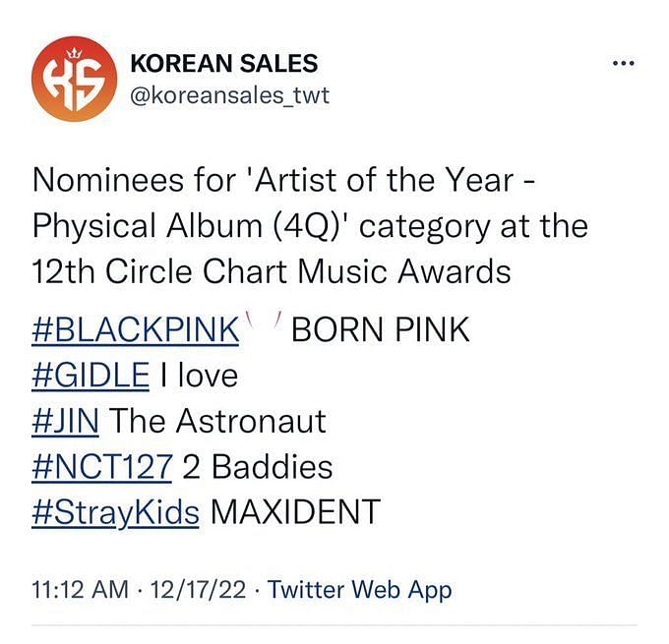The width and height of the screenshot is (669, 644).
Task: Click the '12th Circle Chart Music Awards' line
Action: pyautogui.click(x=272, y=271)
